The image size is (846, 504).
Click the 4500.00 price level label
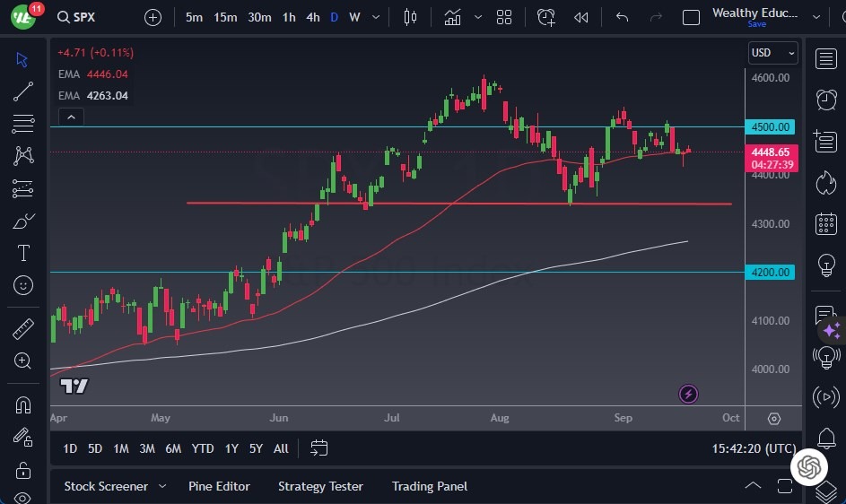771,127
